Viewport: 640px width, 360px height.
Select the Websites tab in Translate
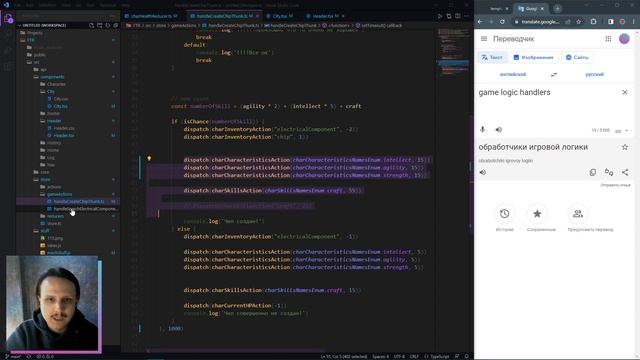coord(577,58)
